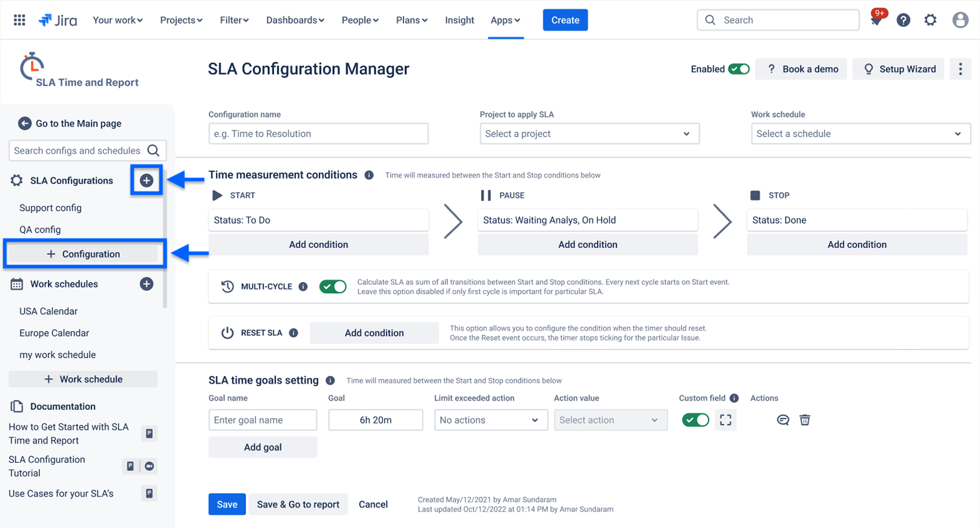Open the three-dot more options menu
Viewport: 980px width, 528px height.
click(960, 69)
